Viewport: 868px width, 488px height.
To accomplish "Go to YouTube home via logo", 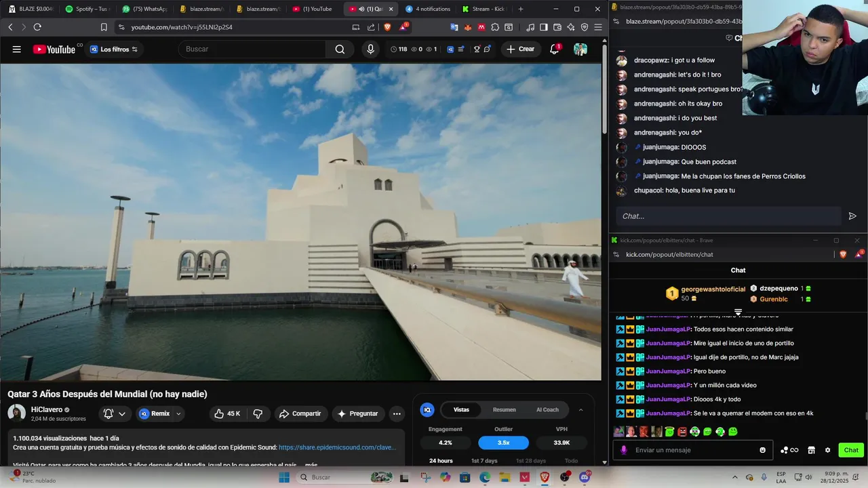I will click(54, 49).
